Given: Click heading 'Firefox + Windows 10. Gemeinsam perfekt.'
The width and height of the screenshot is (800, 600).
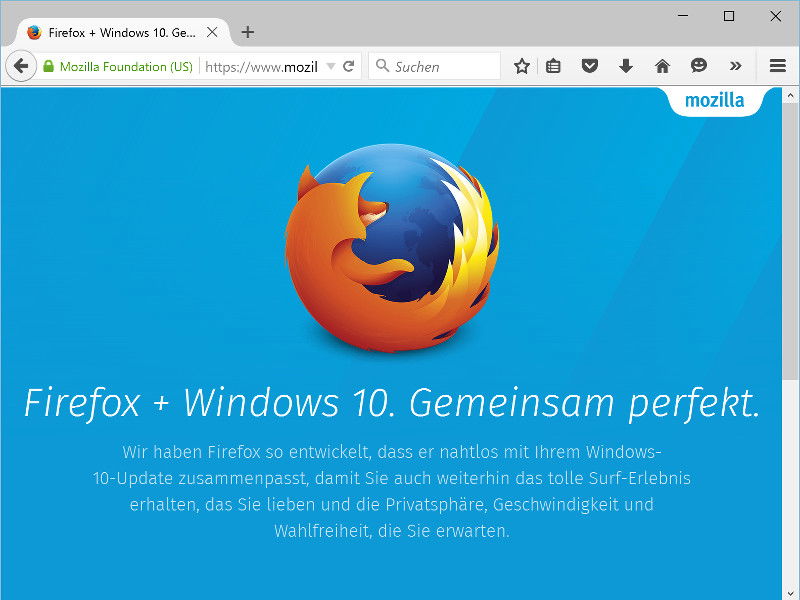Looking at the screenshot, I should coord(392,404).
